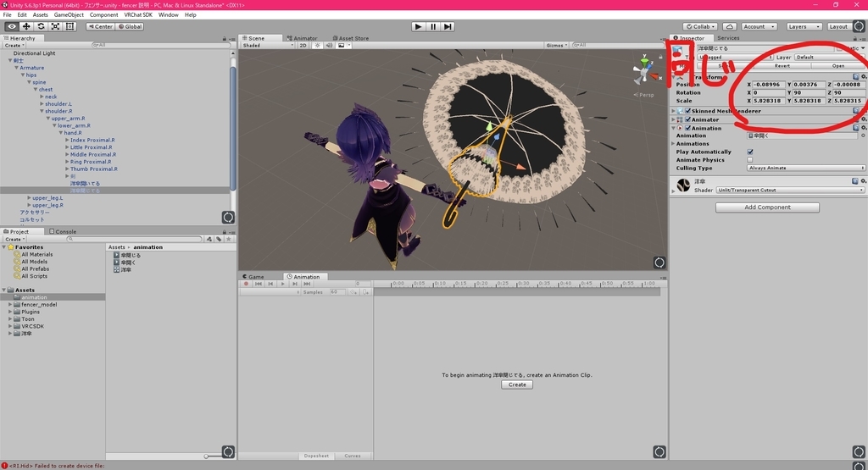Image resolution: width=868 pixels, height=470 pixels.
Task: Select Thumb Proximal.R in Hierarchy
Action: tap(93, 169)
